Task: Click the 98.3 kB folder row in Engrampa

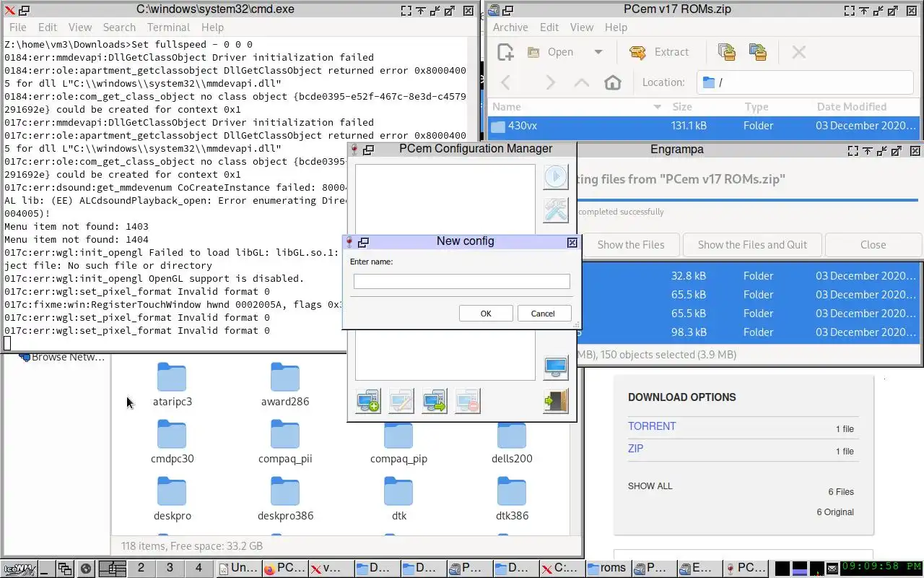Action: (751, 332)
